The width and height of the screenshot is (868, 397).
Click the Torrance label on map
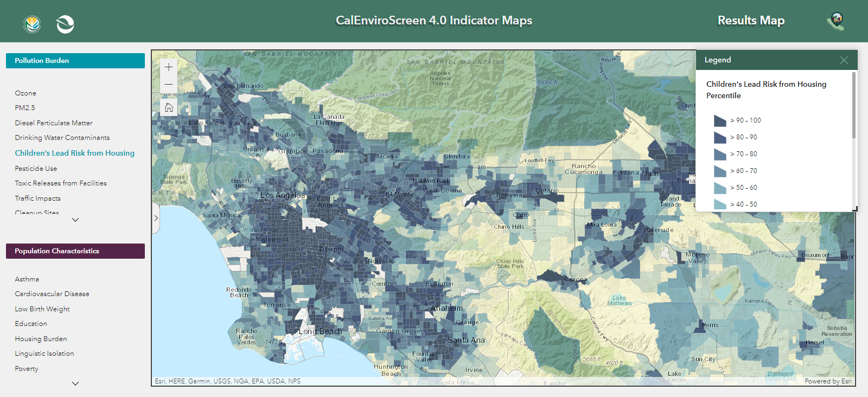tap(277, 305)
